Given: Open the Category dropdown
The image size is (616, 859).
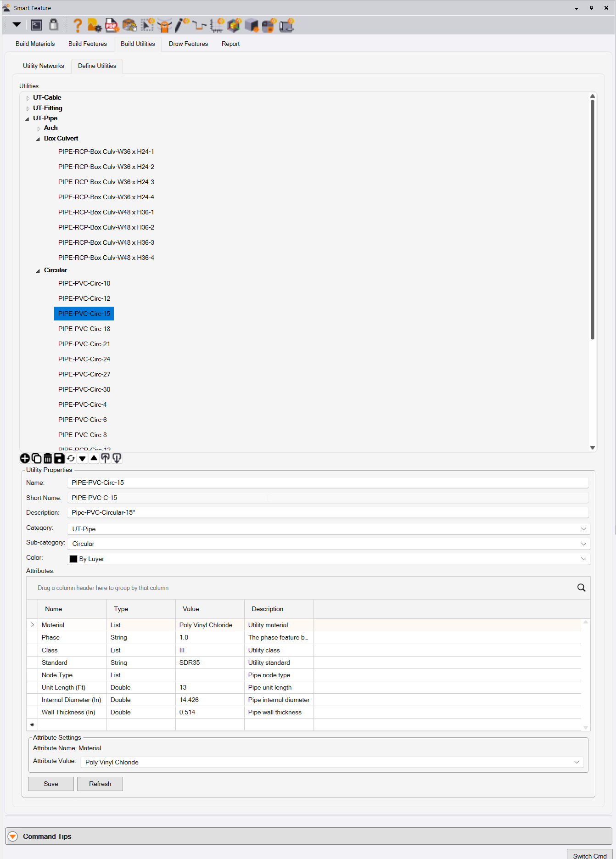Looking at the screenshot, I should coord(583,529).
